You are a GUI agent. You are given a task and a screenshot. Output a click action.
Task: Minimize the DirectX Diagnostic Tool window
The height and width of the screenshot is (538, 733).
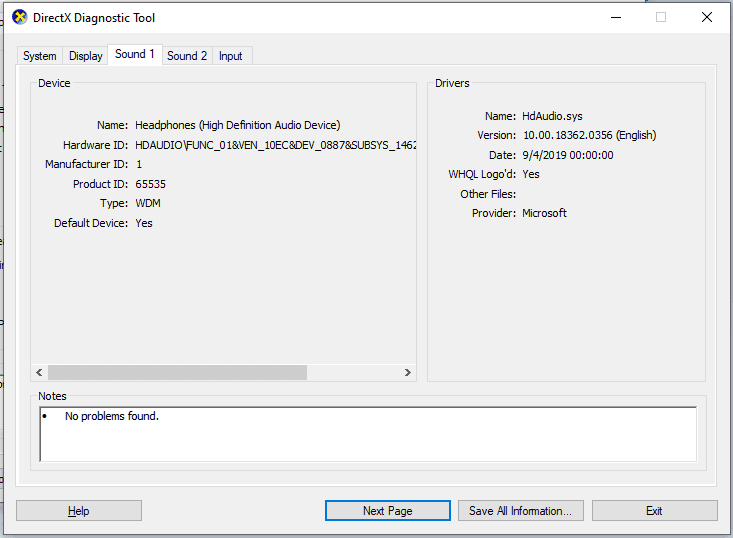[x=614, y=17]
